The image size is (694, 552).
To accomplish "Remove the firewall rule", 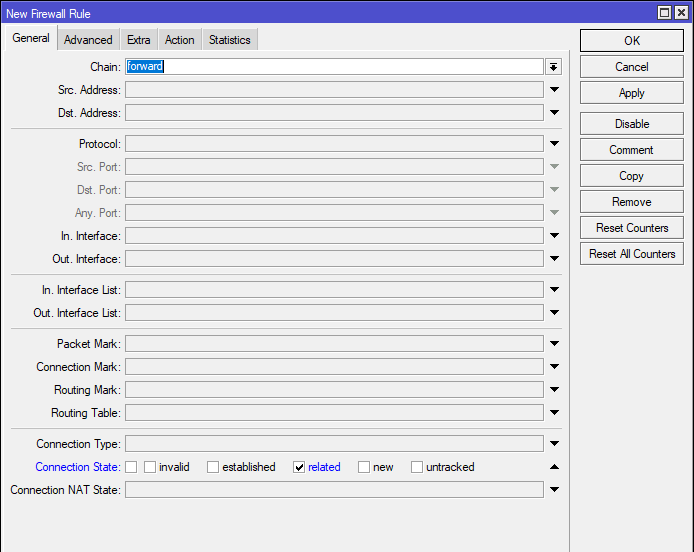I will (x=632, y=202).
